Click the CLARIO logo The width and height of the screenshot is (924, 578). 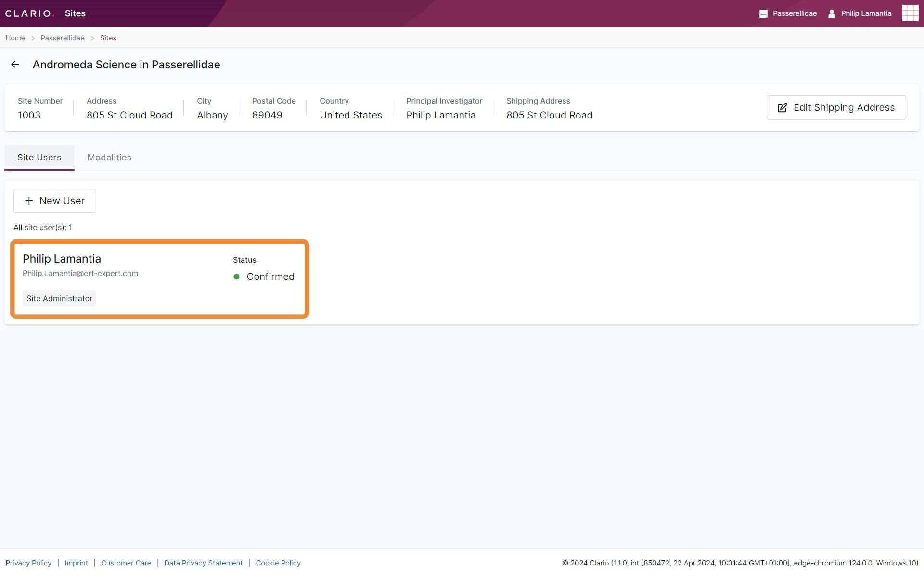(x=29, y=13)
